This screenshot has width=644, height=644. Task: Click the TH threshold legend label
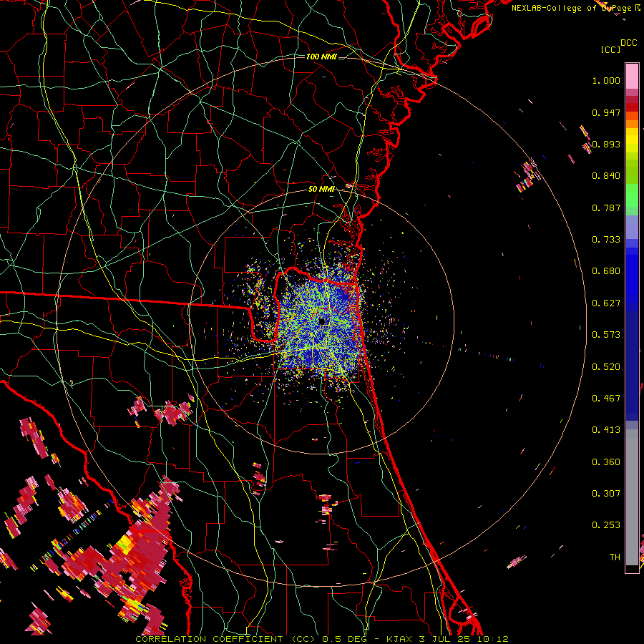coord(615,557)
